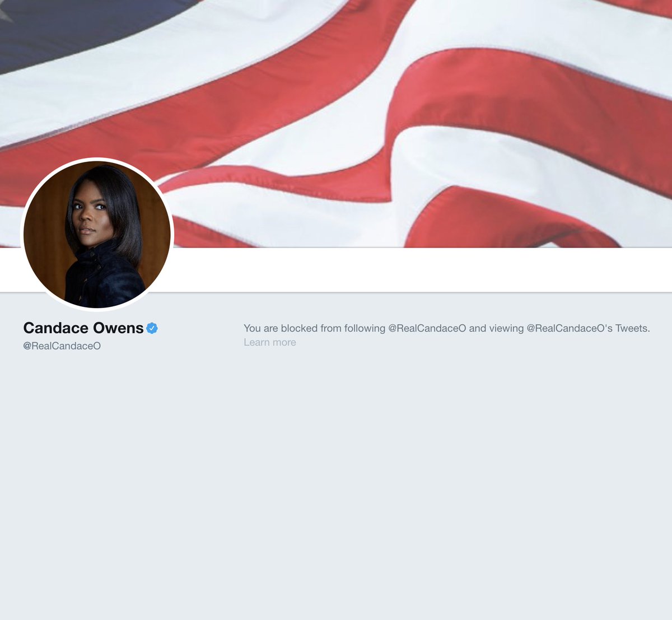The image size is (672, 620).
Task: Click the word "Tweets." ending the notice
Action: (x=633, y=328)
